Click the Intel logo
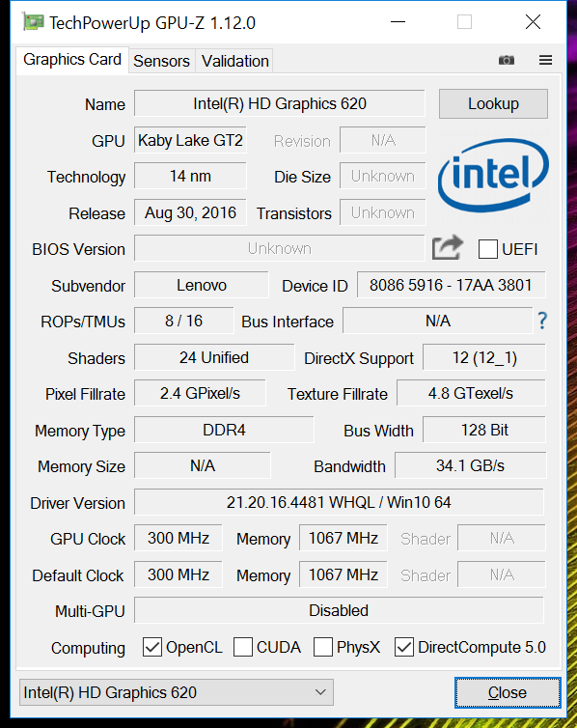 pos(493,176)
